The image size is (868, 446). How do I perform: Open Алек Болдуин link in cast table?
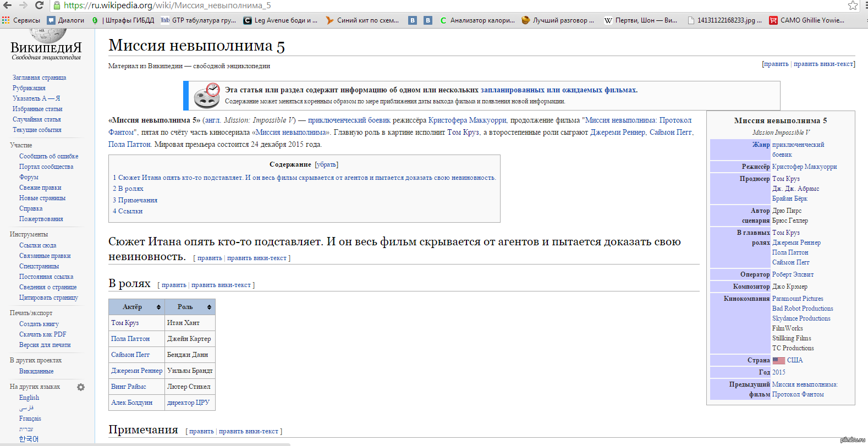click(x=131, y=403)
